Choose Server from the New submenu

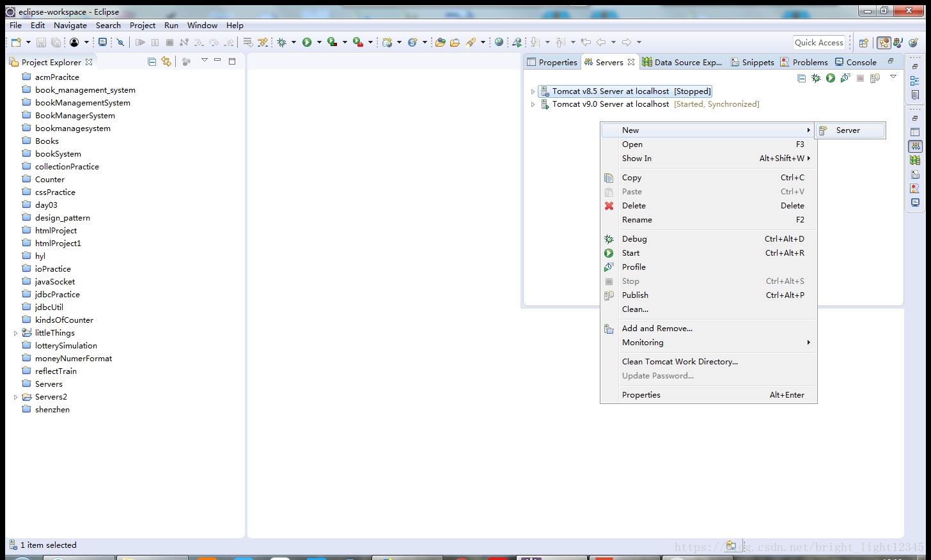pyautogui.click(x=850, y=130)
